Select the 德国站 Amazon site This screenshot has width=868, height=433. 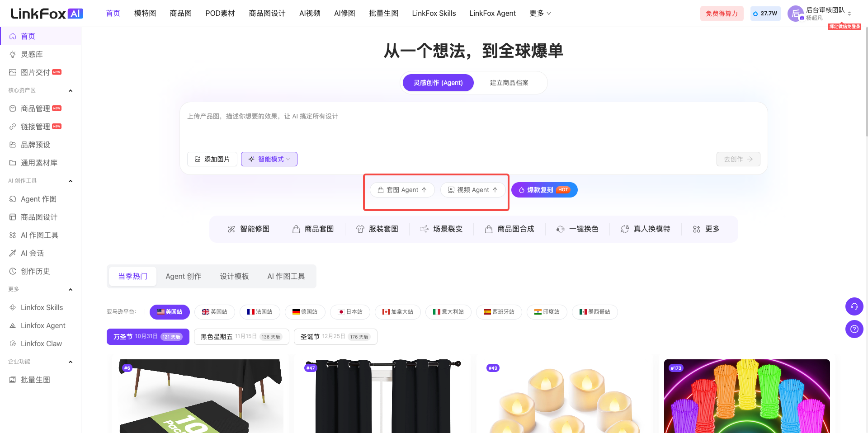tap(305, 312)
